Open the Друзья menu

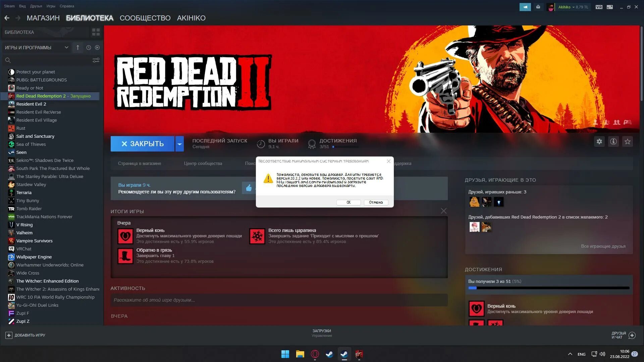[36, 6]
